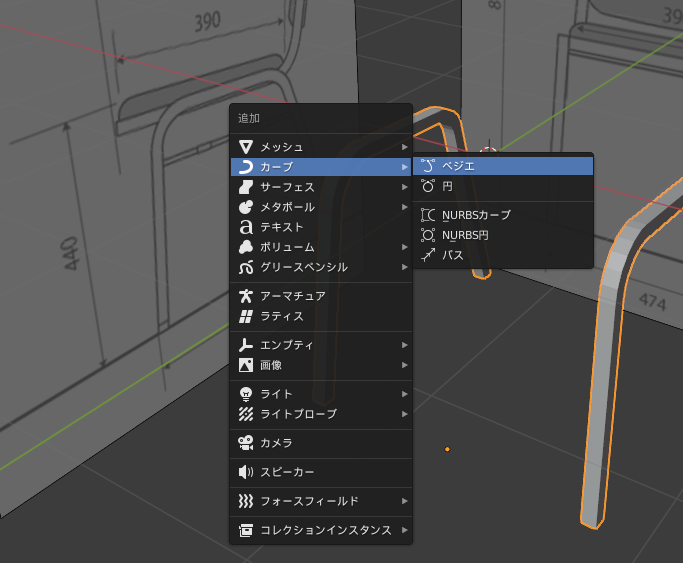Click the 474 dimension label on blueprint
The height and width of the screenshot is (563, 683).
click(x=652, y=302)
